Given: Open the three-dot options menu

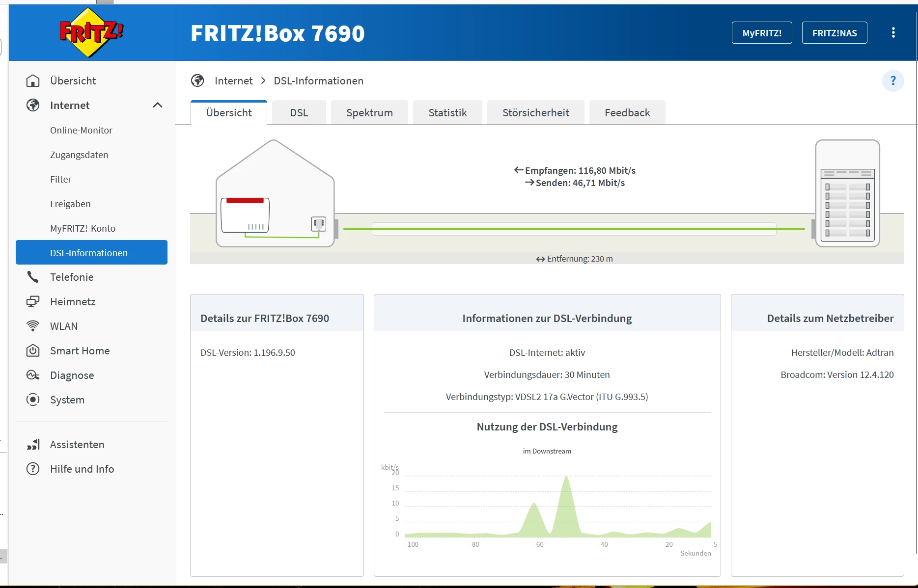Looking at the screenshot, I should (x=893, y=32).
